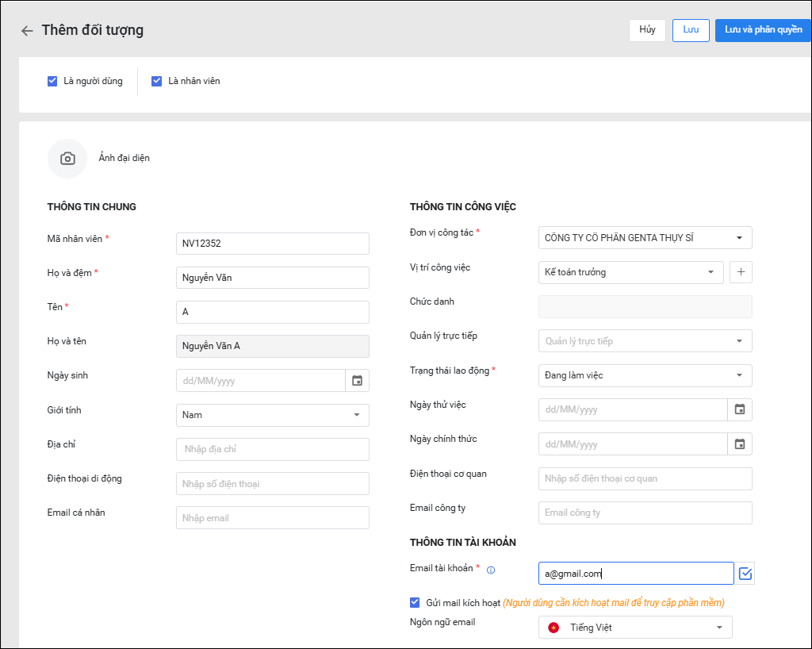Toggle Là người dùng checkbox
Screen dimensions: 812x649
[x=52, y=81]
